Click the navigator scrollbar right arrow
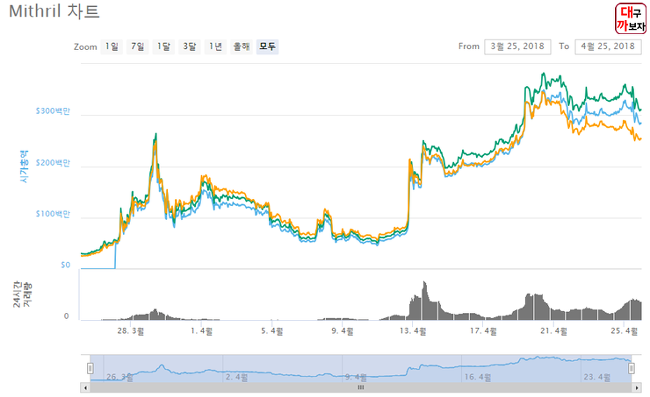650x397 pixels. [x=637, y=388]
